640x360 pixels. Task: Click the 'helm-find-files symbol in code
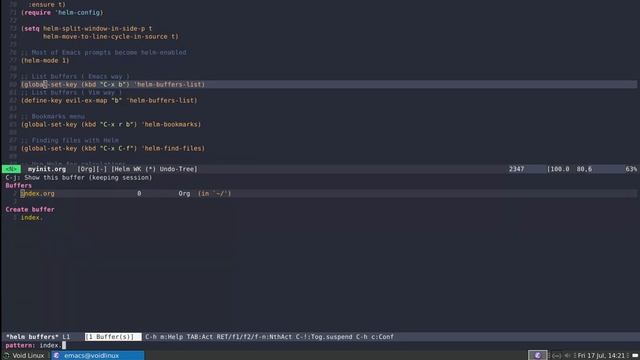(x=173, y=149)
